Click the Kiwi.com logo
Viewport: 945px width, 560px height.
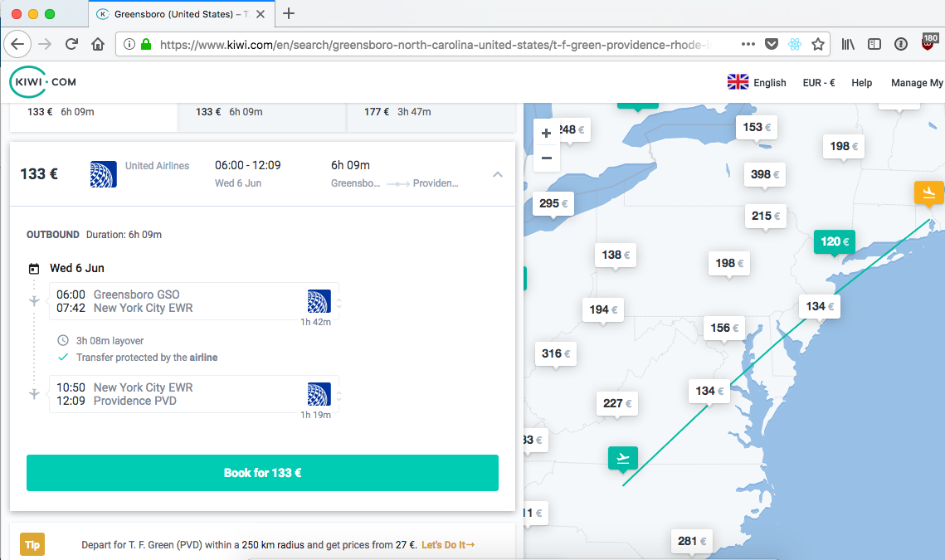click(x=43, y=82)
